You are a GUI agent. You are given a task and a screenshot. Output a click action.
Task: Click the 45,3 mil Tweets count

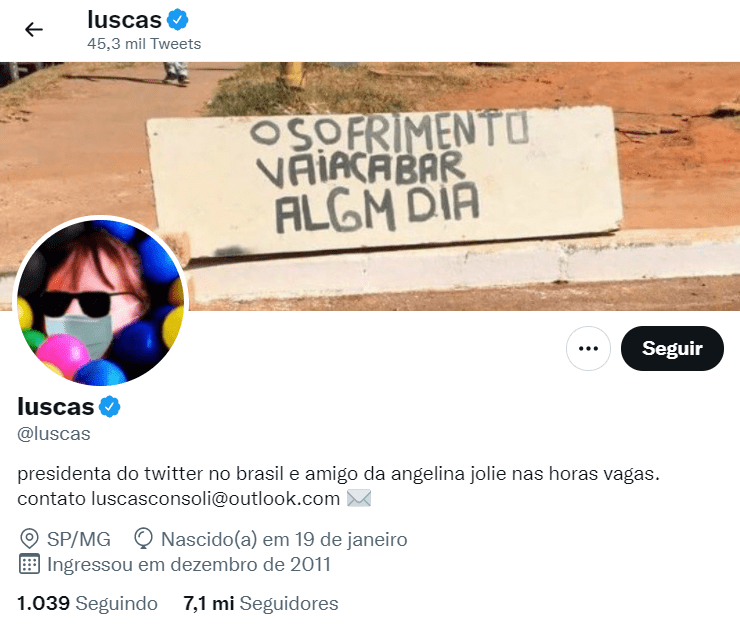pyautogui.click(x=144, y=44)
